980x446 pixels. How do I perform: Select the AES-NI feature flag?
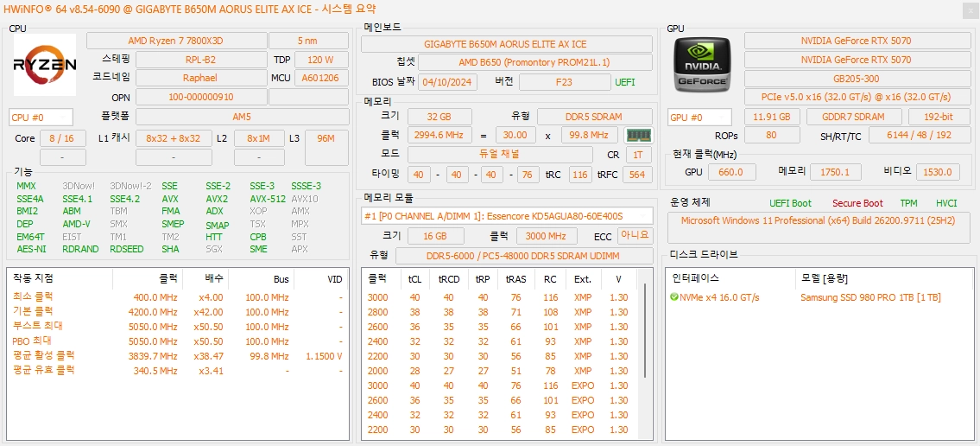(31, 249)
